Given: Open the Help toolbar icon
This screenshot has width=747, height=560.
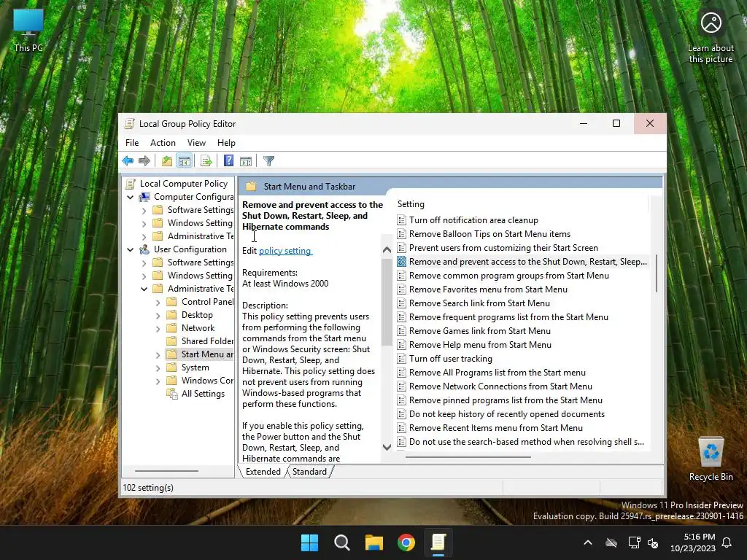Looking at the screenshot, I should [228, 161].
